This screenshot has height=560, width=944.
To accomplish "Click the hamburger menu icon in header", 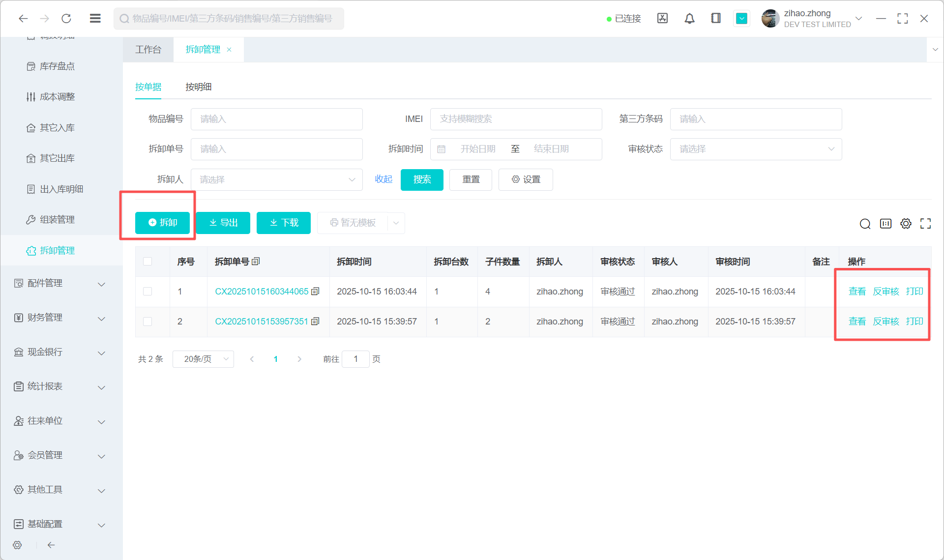I will 95,19.
